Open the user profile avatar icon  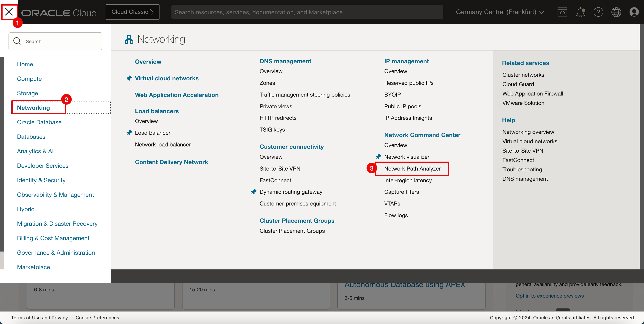[634, 12]
